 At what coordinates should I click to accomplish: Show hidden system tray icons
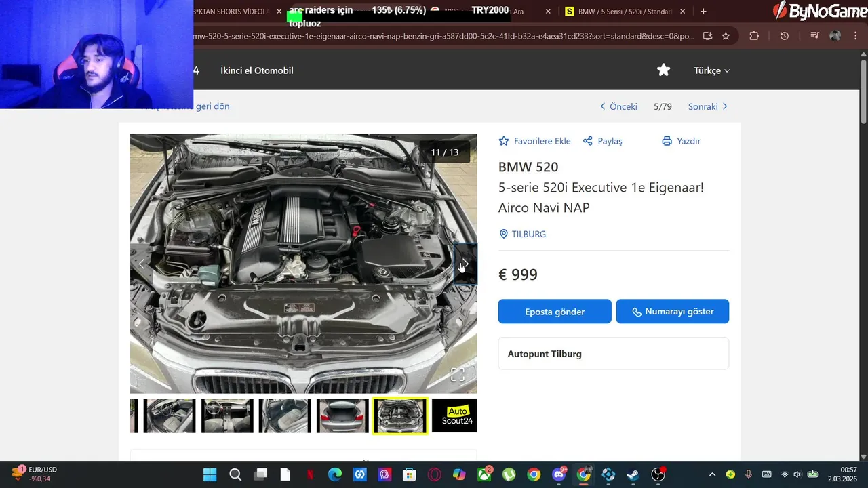(x=712, y=474)
